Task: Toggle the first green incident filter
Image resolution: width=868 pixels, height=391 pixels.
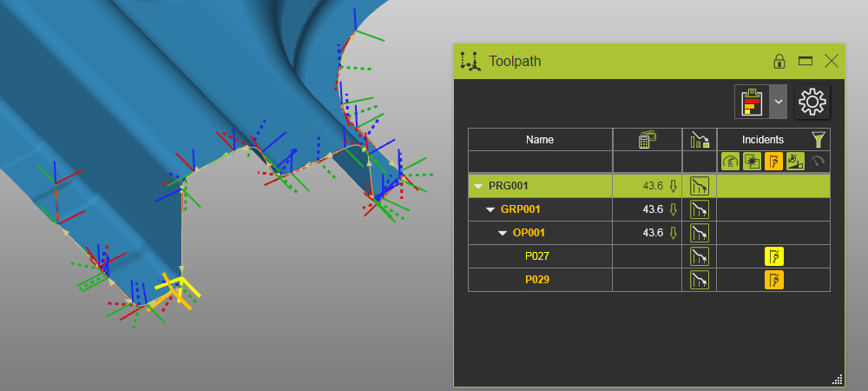Action: pyautogui.click(x=729, y=162)
